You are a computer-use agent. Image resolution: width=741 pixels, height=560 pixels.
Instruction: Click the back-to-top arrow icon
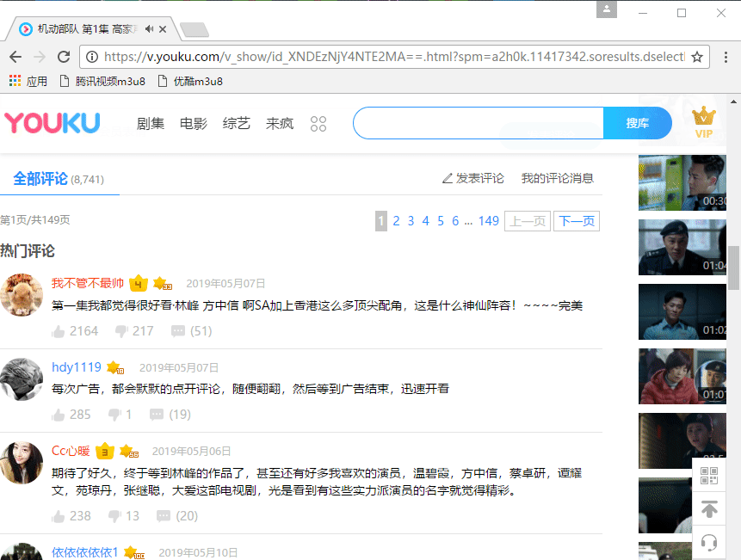(709, 509)
